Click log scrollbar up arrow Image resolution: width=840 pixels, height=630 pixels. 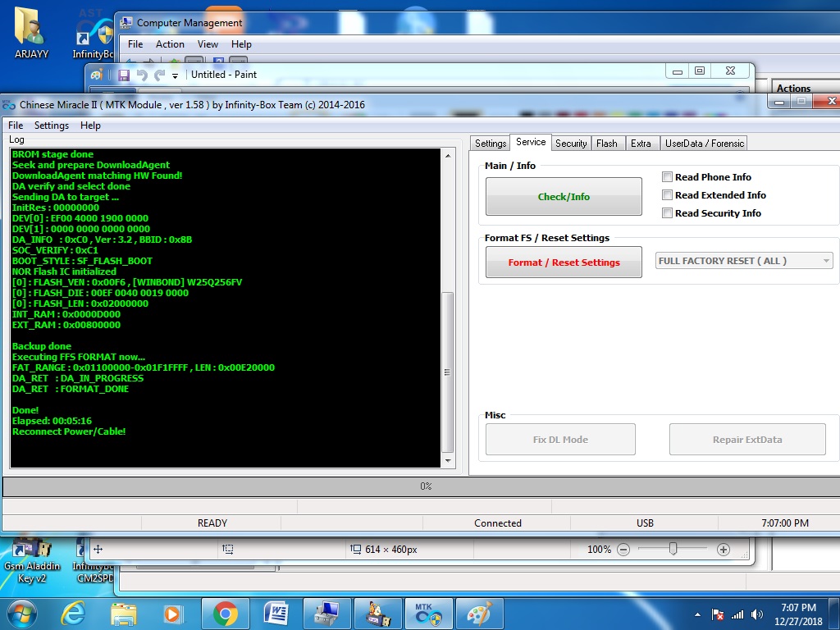point(448,156)
